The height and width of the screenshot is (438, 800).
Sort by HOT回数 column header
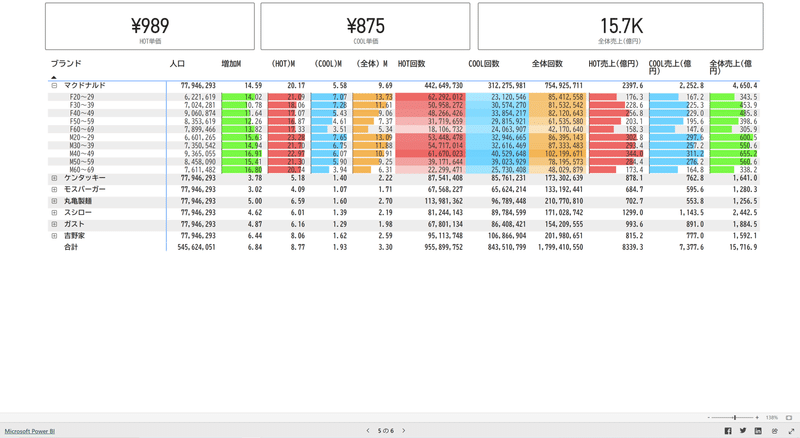pyautogui.click(x=411, y=64)
